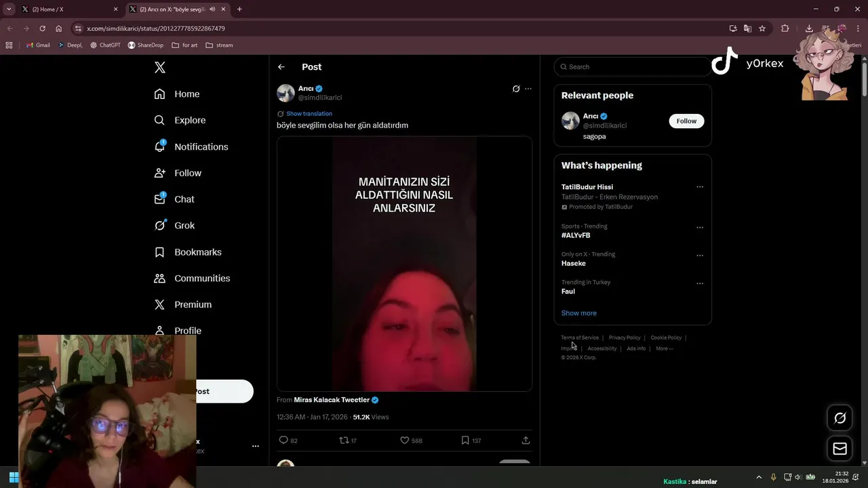Open Chat in the sidebar
868x488 pixels.
coord(174,199)
